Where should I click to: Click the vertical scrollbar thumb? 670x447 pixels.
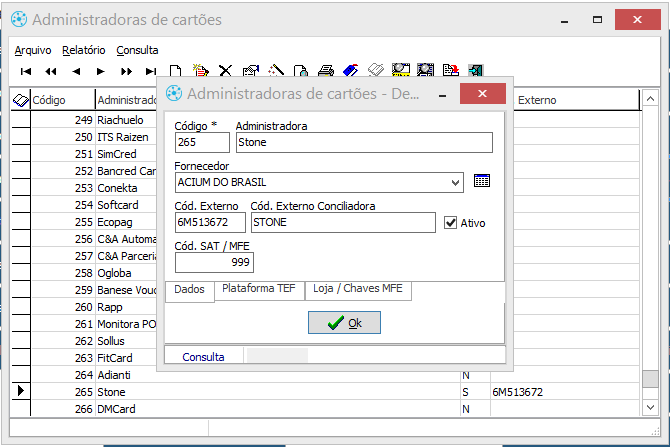(650, 379)
